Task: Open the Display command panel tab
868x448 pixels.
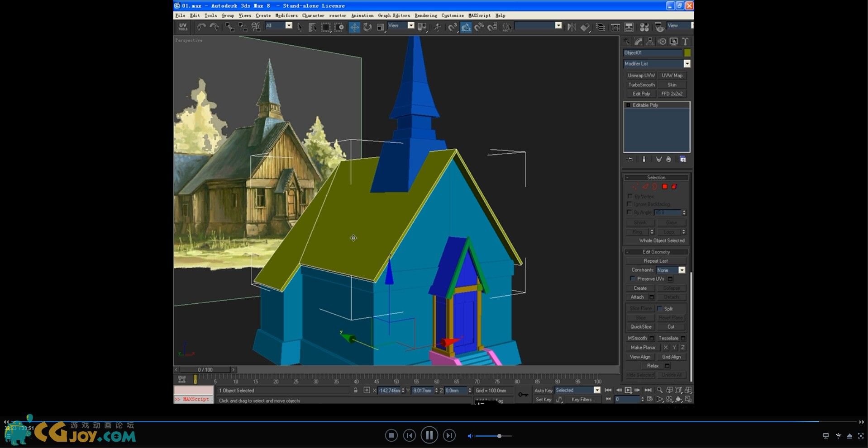Action: tap(674, 42)
